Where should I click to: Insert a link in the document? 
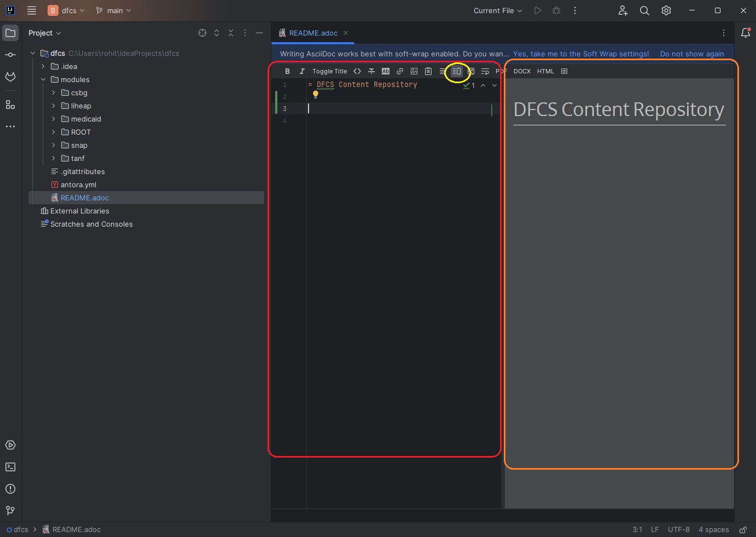[x=400, y=71]
